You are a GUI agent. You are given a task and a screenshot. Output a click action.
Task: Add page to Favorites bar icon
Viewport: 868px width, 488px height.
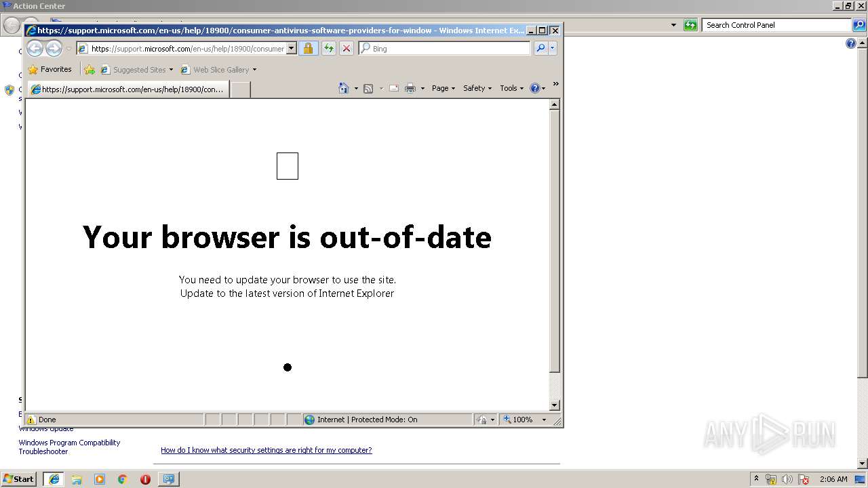coord(90,69)
